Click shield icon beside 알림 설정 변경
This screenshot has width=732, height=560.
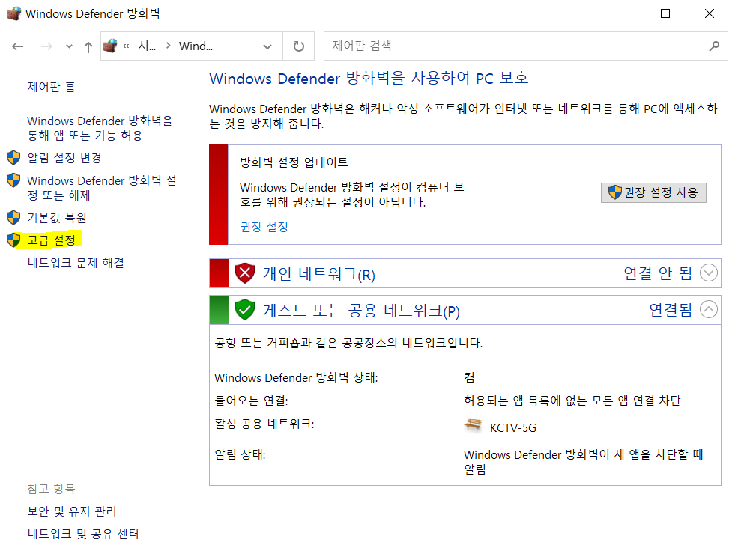pyautogui.click(x=13, y=158)
